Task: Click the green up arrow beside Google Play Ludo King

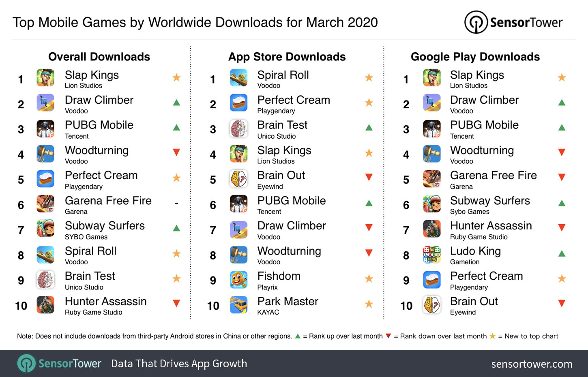Action: click(562, 254)
